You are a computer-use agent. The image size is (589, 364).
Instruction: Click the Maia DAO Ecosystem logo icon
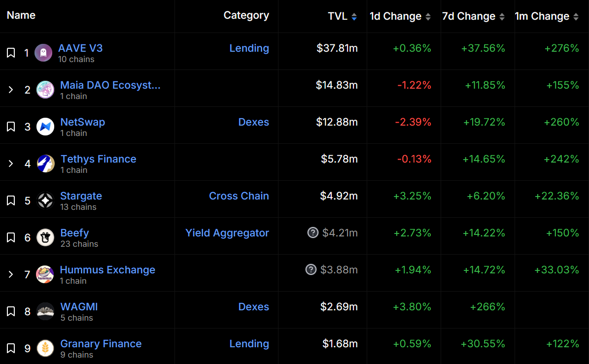45,90
